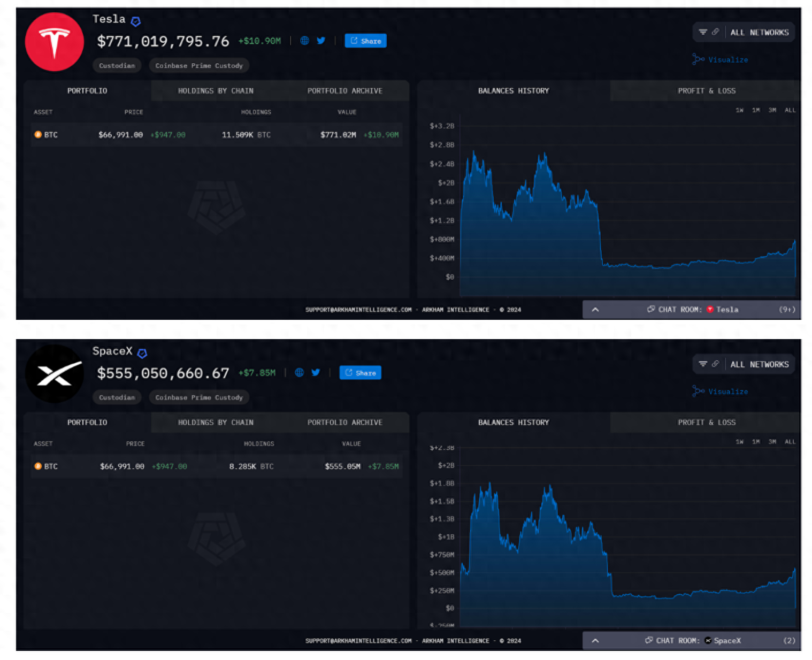Click Visualize link in Tesla panel
812x660 pixels.
(x=721, y=59)
